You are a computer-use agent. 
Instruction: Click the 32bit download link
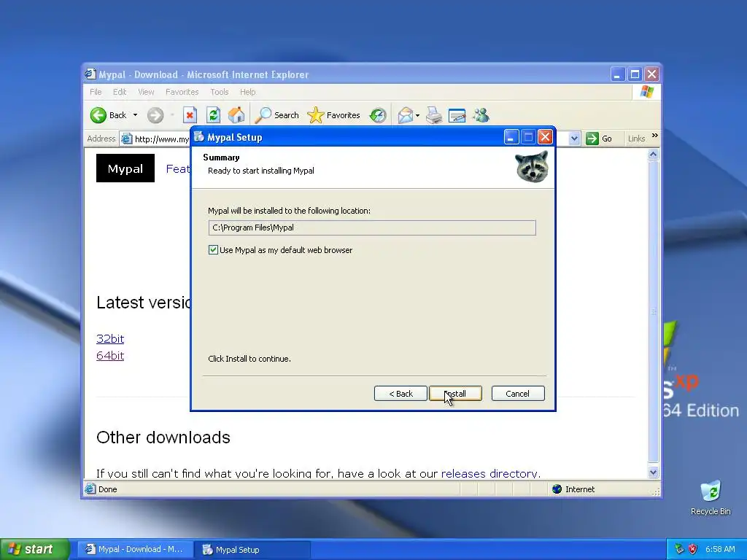click(x=110, y=338)
